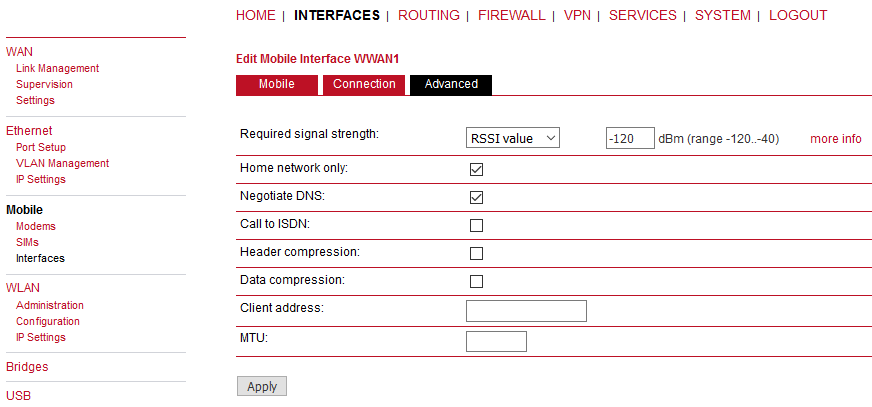Viewport: 872px width, 407px height.
Task: Tick the Data compression checkbox
Action: (x=476, y=282)
